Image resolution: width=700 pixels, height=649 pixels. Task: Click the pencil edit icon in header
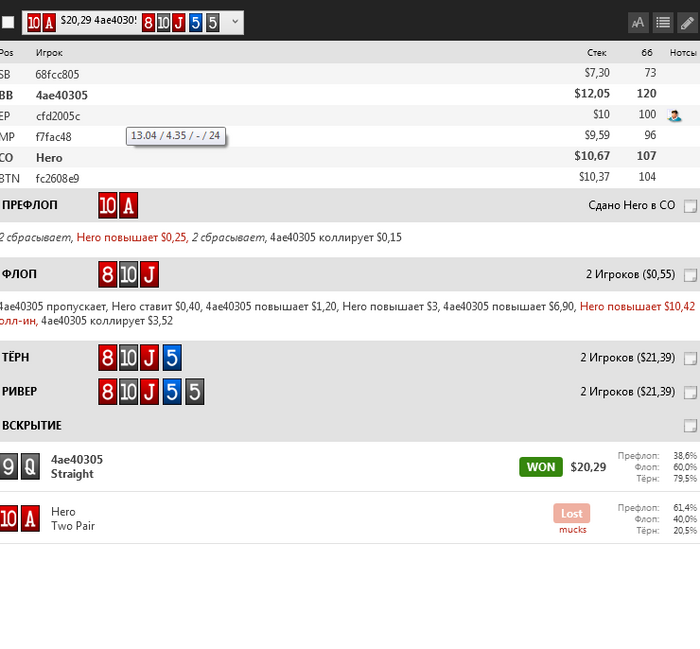tap(688, 22)
